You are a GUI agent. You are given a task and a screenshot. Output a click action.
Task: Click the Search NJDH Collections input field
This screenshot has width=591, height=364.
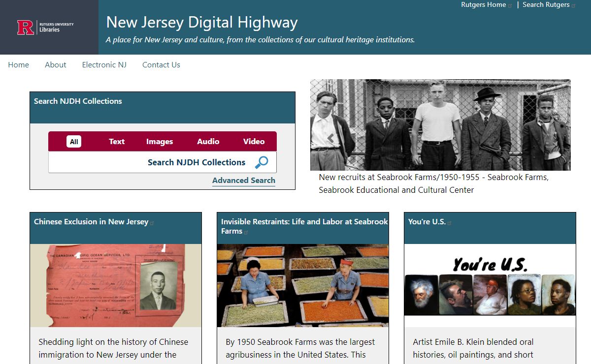coord(148,162)
